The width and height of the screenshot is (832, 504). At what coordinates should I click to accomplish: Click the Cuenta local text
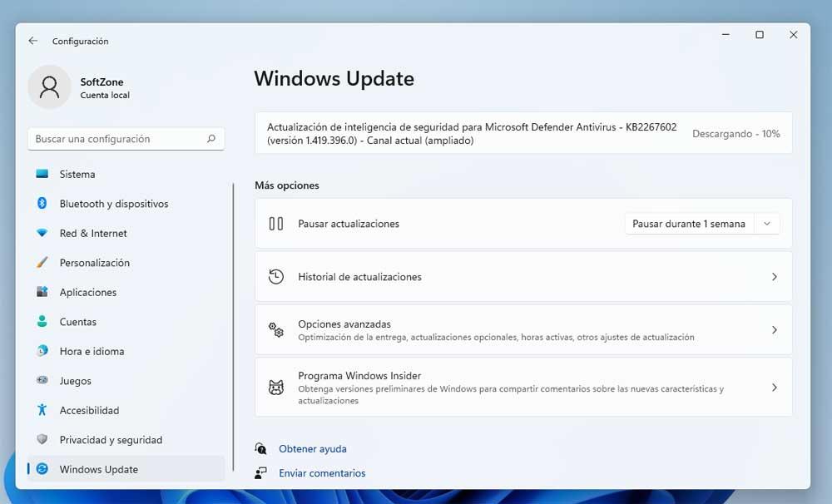105,95
